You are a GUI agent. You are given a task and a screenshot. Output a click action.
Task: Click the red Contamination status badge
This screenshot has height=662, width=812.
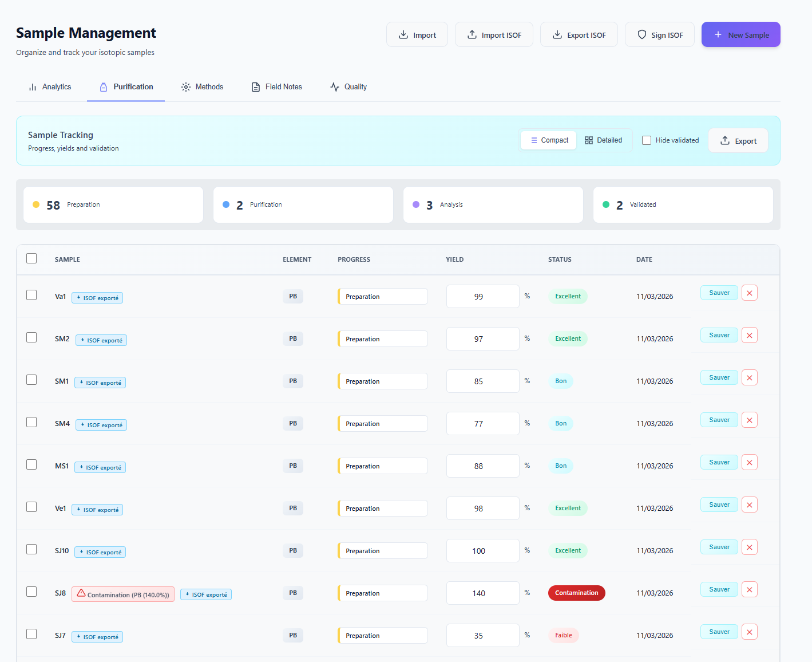[576, 593]
